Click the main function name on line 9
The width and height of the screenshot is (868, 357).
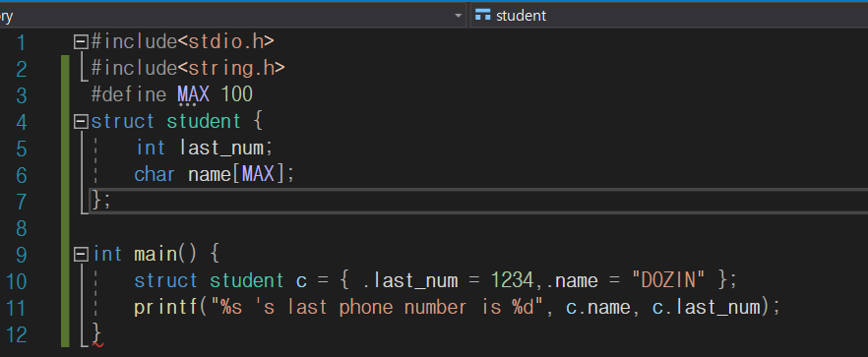coord(155,254)
